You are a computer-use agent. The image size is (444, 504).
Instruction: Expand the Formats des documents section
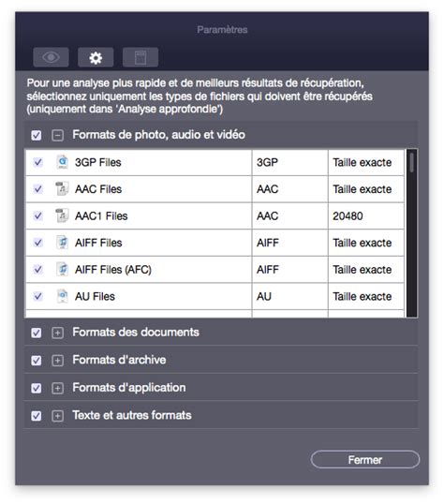pos(57,333)
